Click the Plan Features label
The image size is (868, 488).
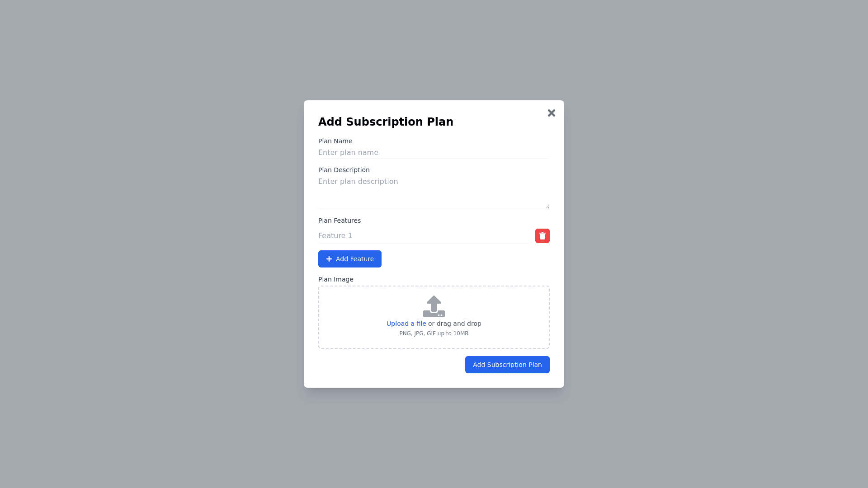339,221
